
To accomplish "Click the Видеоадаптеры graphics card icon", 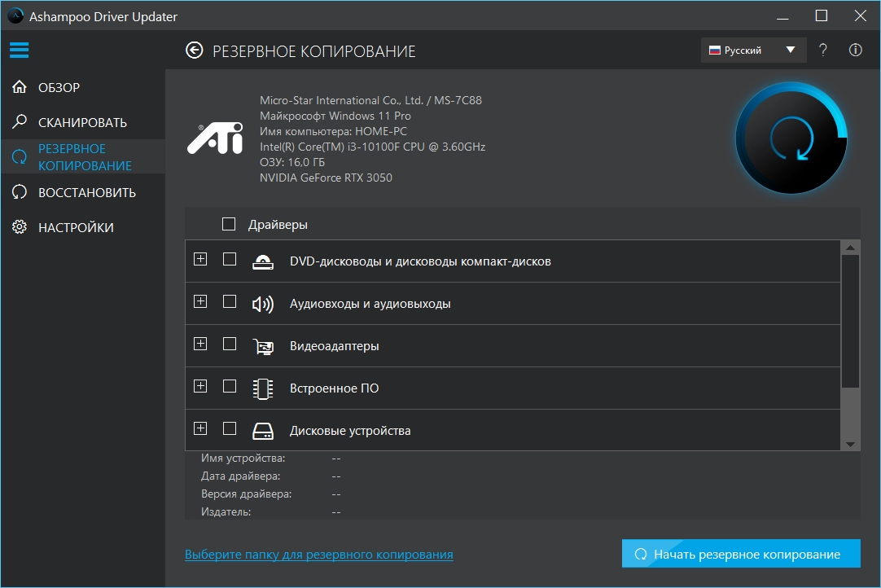I will [x=262, y=346].
